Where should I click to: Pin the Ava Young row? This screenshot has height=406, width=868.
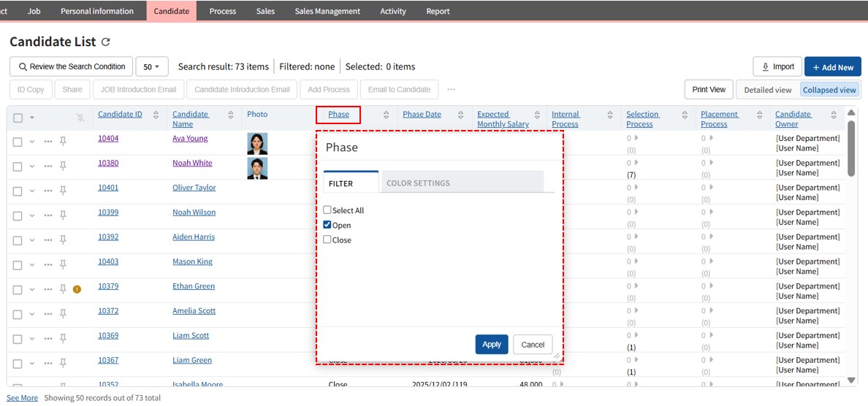point(63,142)
